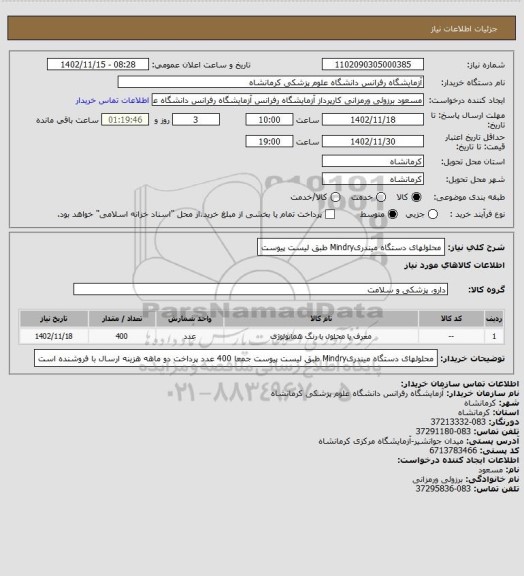
Task: Click the ردیف column header
Action: point(494,318)
